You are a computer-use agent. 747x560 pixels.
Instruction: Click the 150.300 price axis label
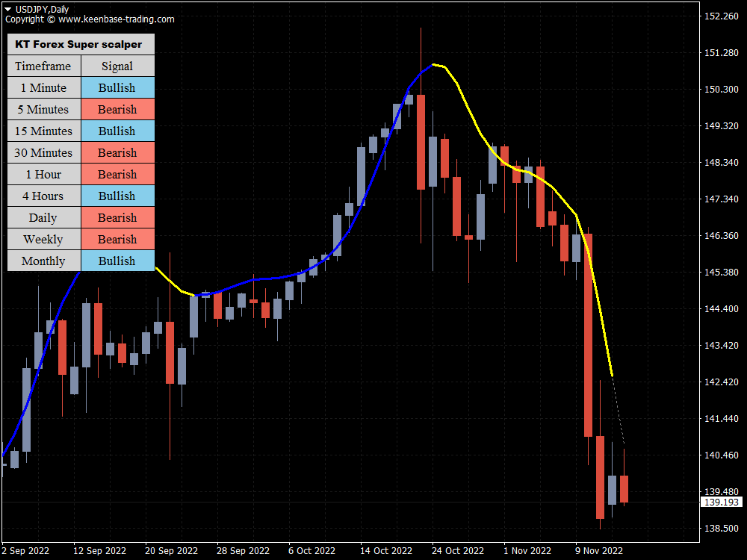point(722,90)
